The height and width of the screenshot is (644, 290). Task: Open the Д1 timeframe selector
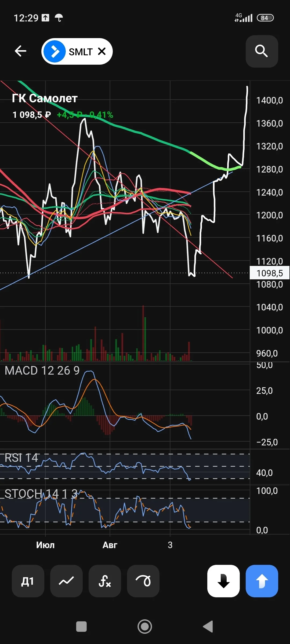click(x=28, y=581)
